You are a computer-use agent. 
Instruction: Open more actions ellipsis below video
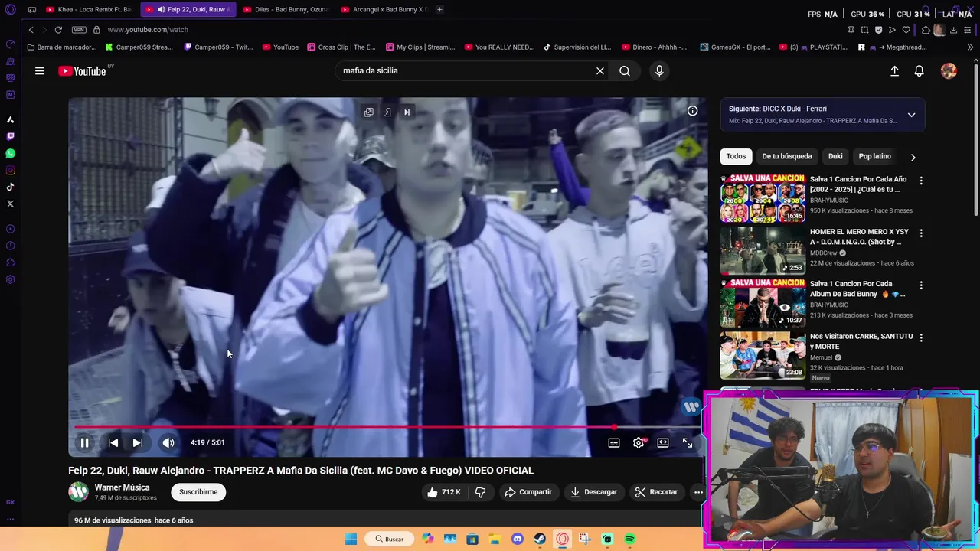[698, 492]
